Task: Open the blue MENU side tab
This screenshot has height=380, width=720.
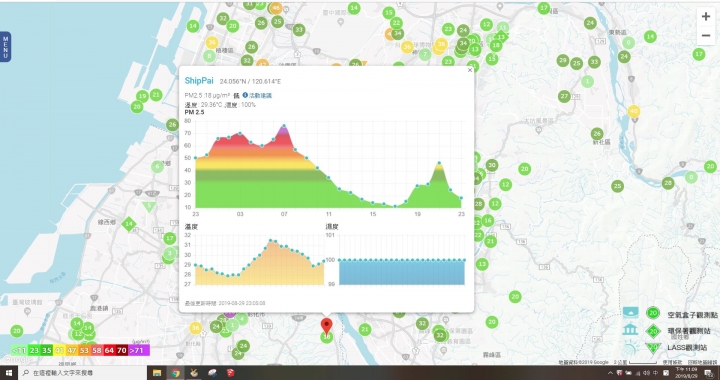Action: pyautogui.click(x=5, y=46)
